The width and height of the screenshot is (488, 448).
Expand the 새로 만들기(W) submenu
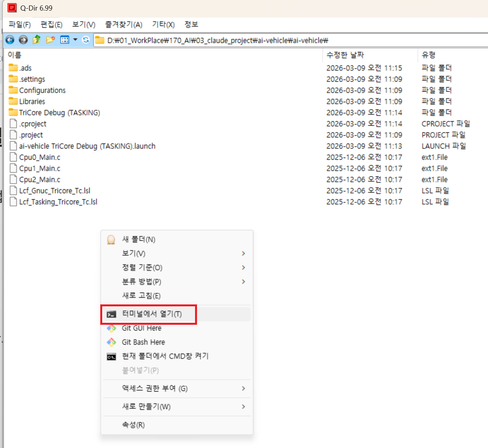pos(243,407)
